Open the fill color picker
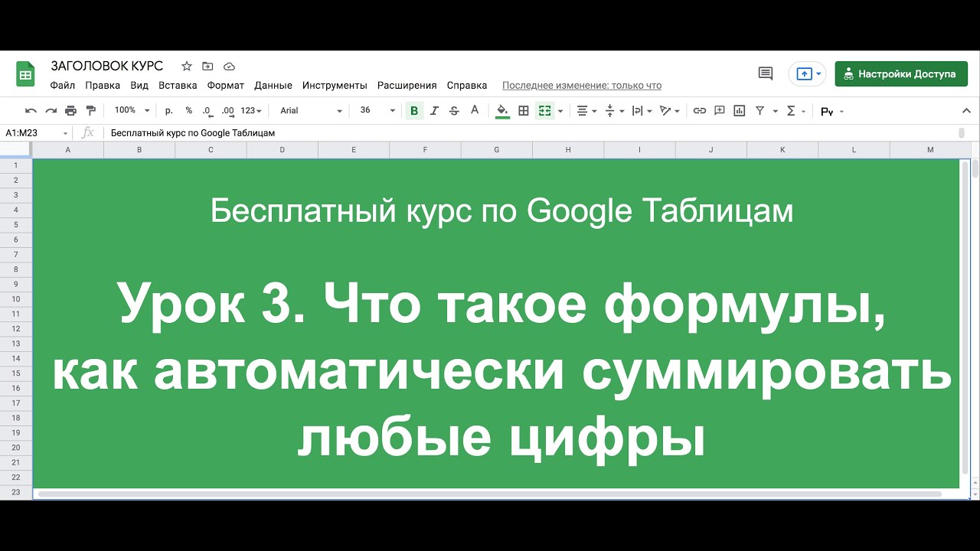980x551 pixels. coord(502,111)
